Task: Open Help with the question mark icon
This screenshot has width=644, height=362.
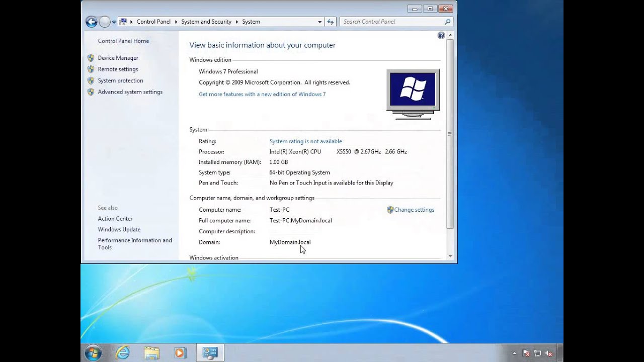Action: pyautogui.click(x=441, y=35)
